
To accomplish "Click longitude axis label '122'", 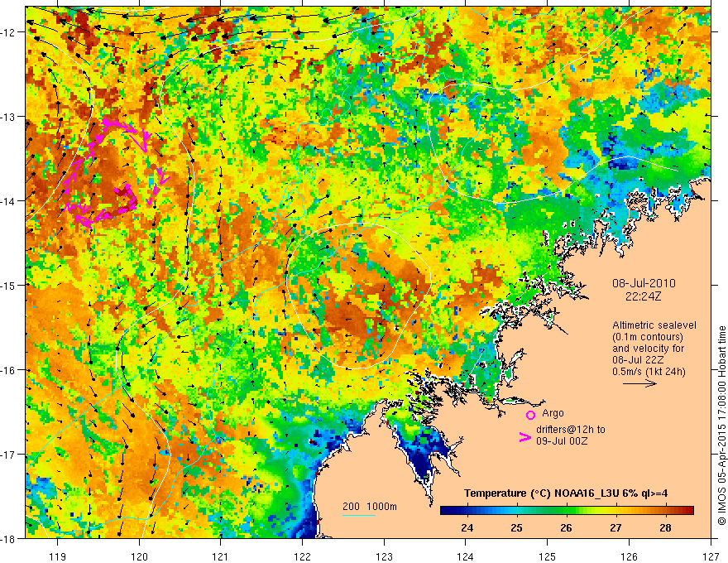I will pyautogui.click(x=302, y=556).
